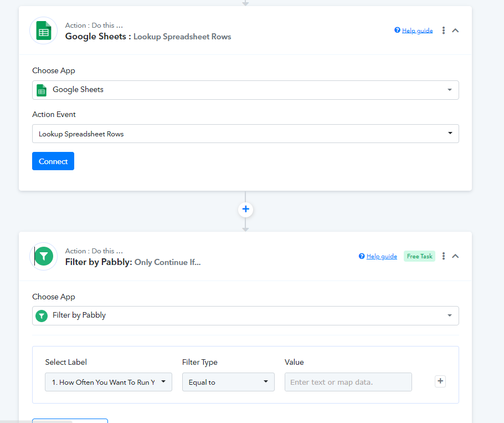Image resolution: width=504 pixels, height=423 pixels.
Task: Click question mark icon beside Google Sheets Help guide
Action: [x=397, y=30]
